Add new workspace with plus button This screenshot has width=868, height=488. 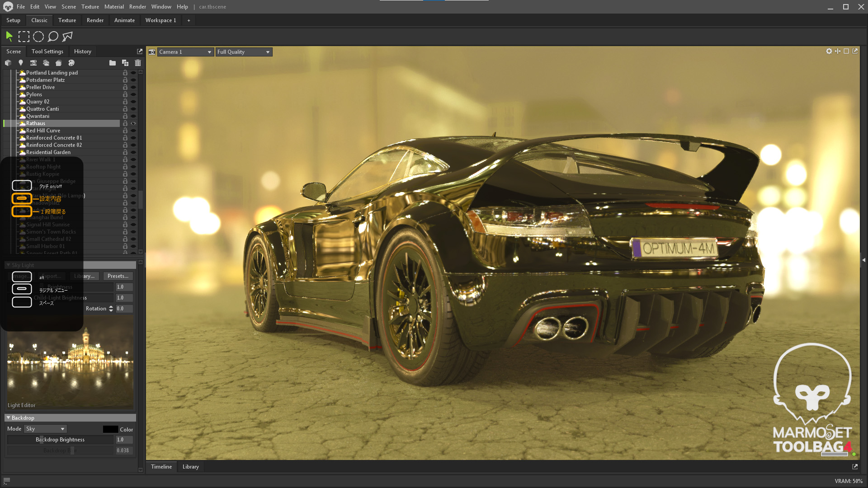pyautogui.click(x=189, y=20)
